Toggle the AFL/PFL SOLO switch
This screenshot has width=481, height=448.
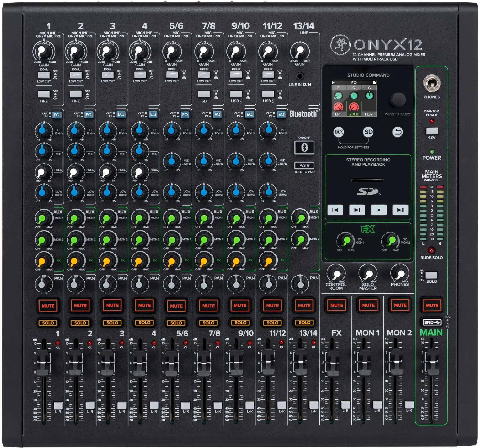point(432,275)
